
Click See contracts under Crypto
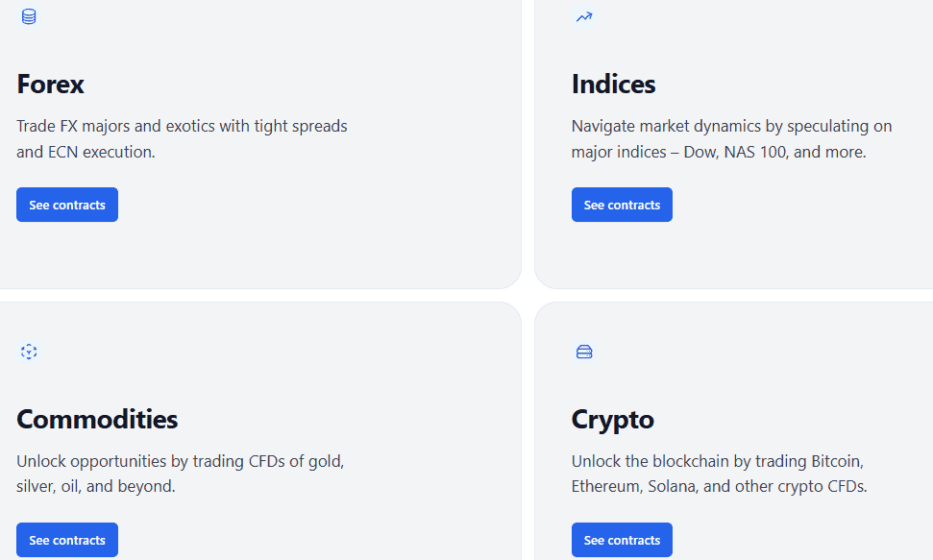click(622, 539)
